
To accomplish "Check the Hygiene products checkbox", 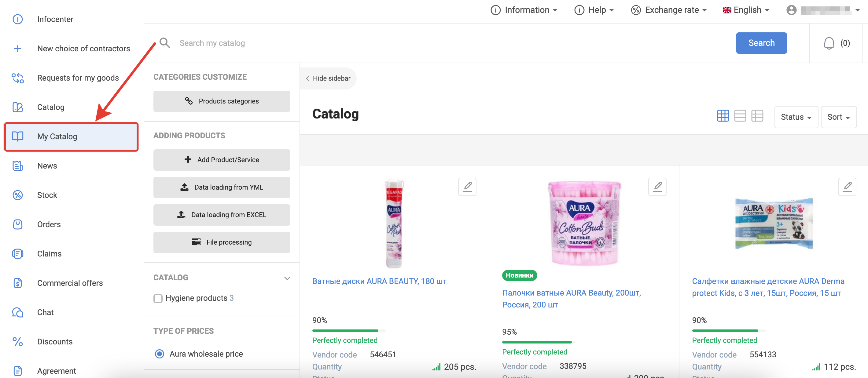I will 158,298.
